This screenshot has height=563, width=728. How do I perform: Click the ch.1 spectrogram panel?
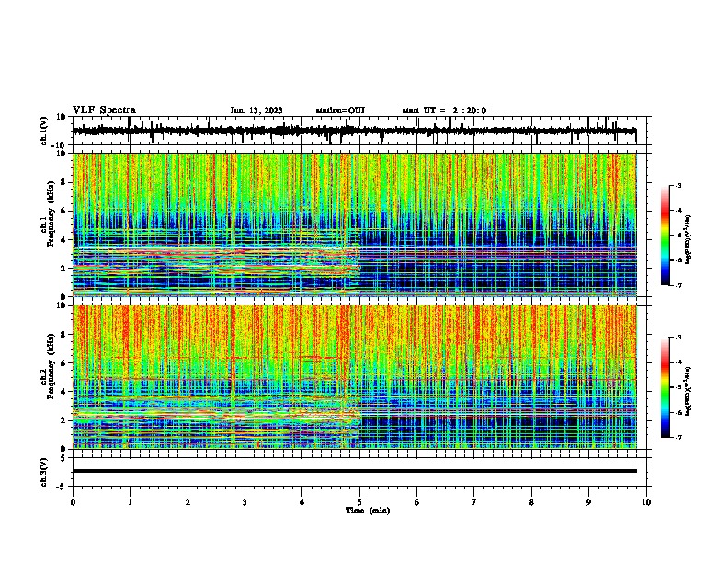355,224
